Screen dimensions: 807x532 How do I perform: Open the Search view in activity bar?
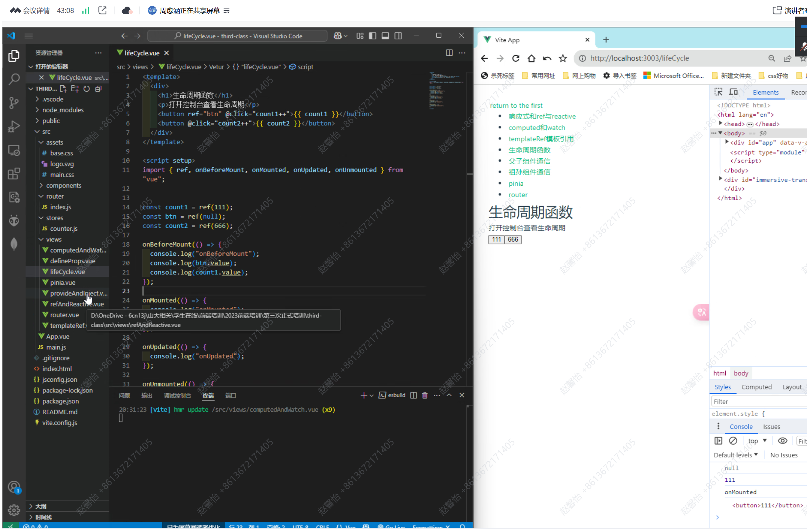point(14,79)
